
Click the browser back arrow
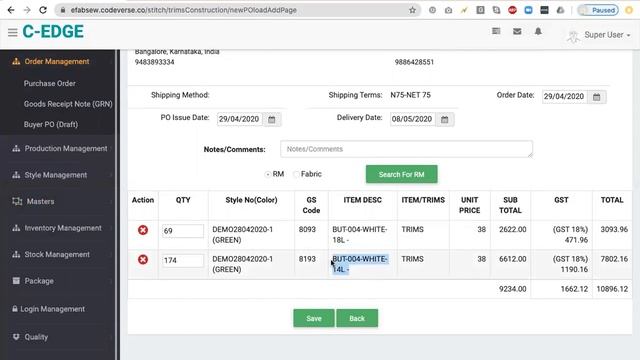(11, 10)
